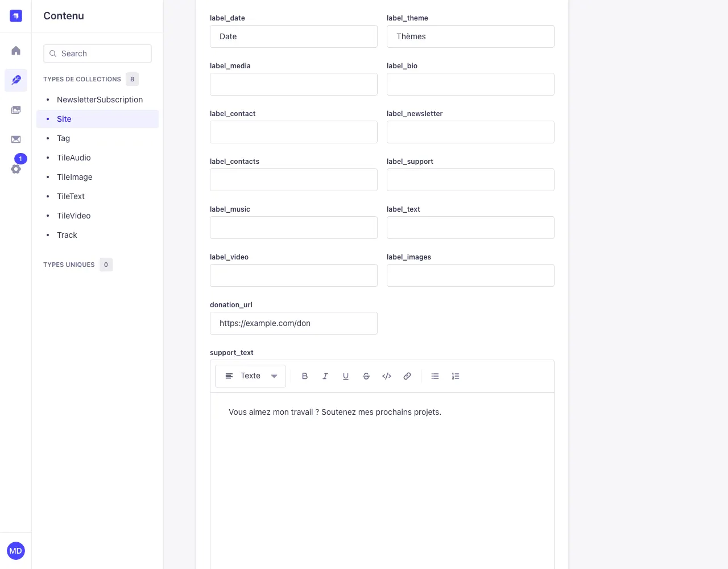728x569 pixels.
Task: Open the MD user avatar menu
Action: pos(16,551)
